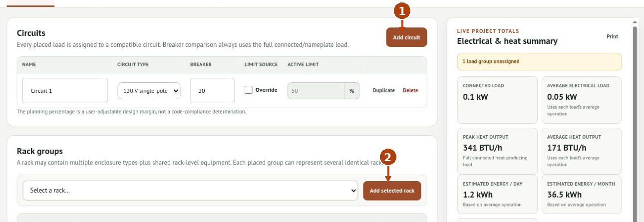Click the active limit percentage field
The width and height of the screenshot is (644, 222).
(316, 91)
